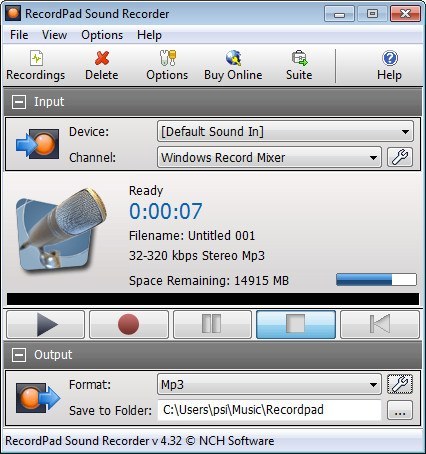Click the input device icon with blue arrow
Screen dimensions: 426x454
pyautogui.click(x=38, y=144)
